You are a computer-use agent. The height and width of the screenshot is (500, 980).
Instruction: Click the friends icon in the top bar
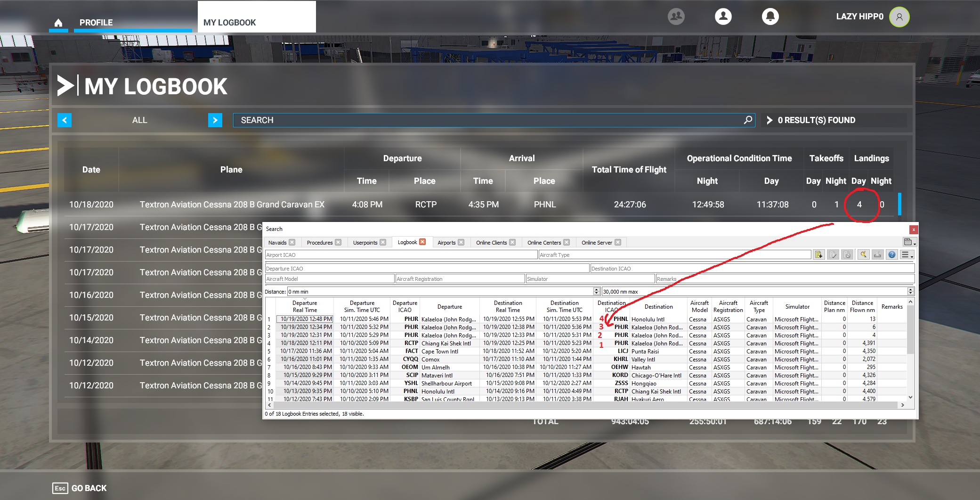coord(676,16)
